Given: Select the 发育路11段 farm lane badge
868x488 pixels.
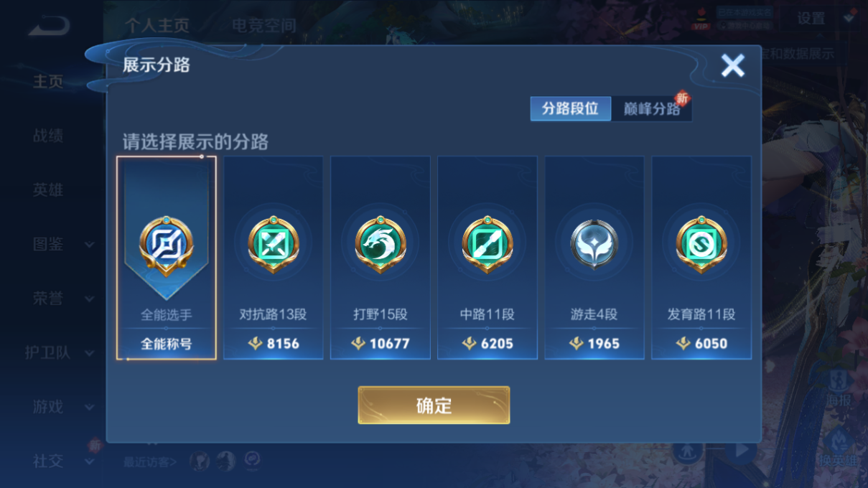Looking at the screenshot, I should coord(701,244).
